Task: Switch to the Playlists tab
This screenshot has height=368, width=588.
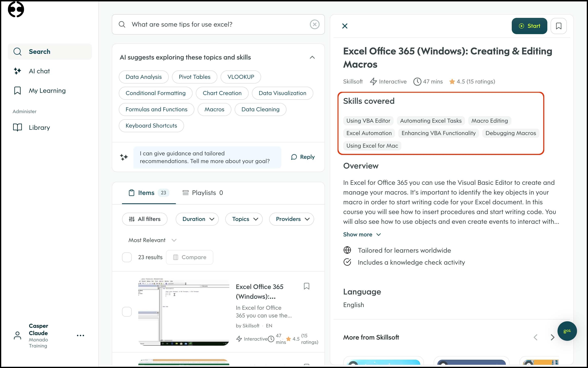Action: click(x=203, y=193)
